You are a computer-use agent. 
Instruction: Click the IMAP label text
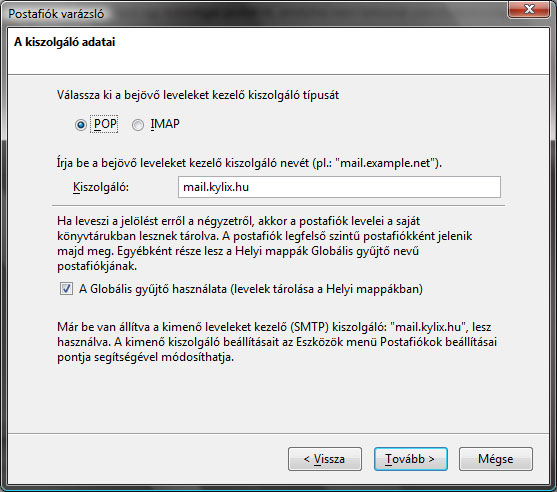(x=165, y=124)
